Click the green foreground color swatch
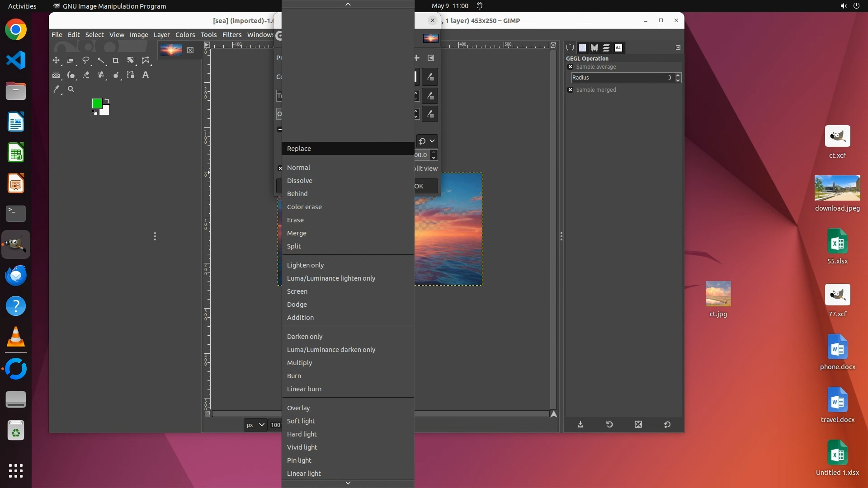Viewport: 868px width, 488px height. 96,103
